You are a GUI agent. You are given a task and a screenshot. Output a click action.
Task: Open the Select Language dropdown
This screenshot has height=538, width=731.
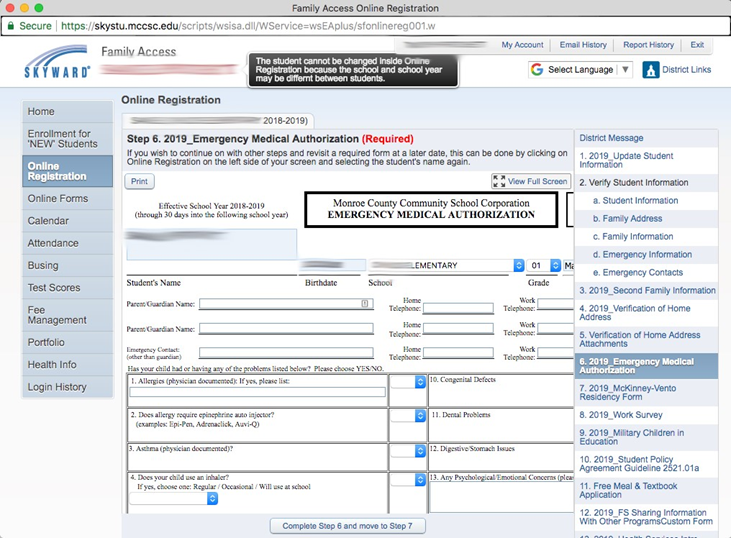coord(581,70)
